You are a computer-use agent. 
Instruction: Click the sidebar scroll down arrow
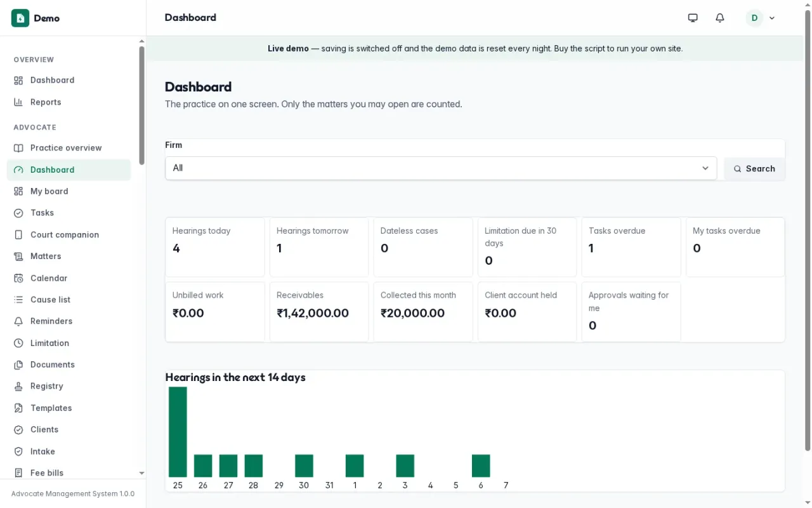coord(141,473)
